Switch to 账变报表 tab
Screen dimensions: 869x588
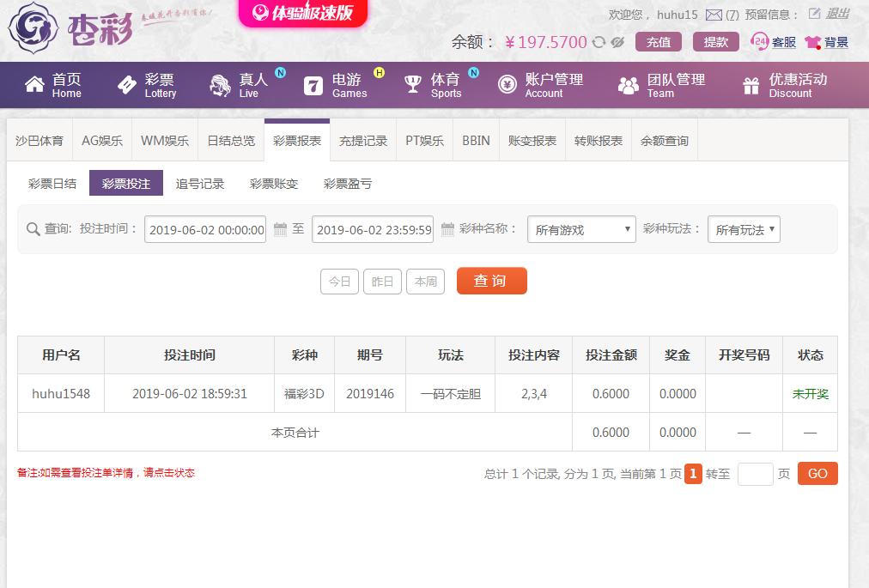(x=532, y=141)
